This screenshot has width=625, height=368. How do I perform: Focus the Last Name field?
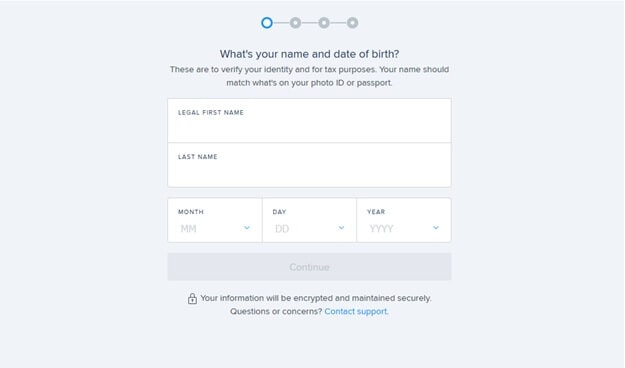[309, 165]
